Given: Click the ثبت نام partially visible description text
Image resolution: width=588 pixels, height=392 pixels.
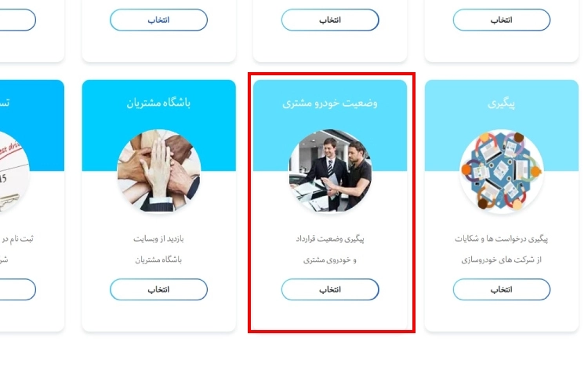Looking at the screenshot, I should 17,238.
